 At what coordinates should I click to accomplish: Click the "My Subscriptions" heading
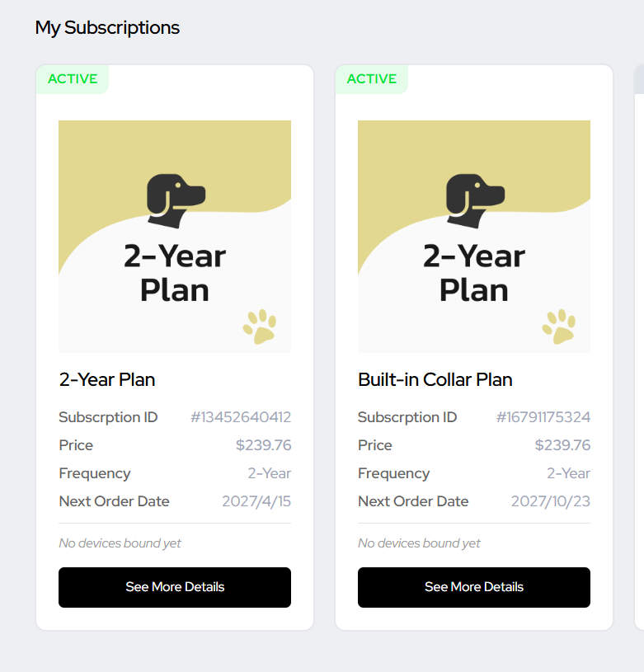pos(107,27)
